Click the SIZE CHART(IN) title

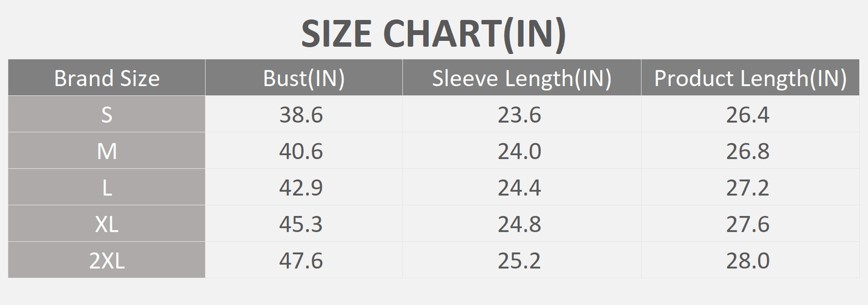pos(433,34)
